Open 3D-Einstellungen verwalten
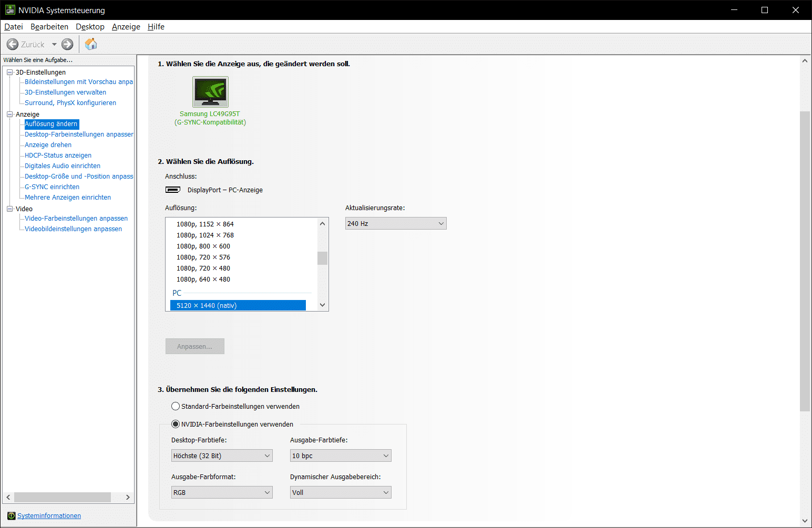This screenshot has width=812, height=528. [65, 92]
